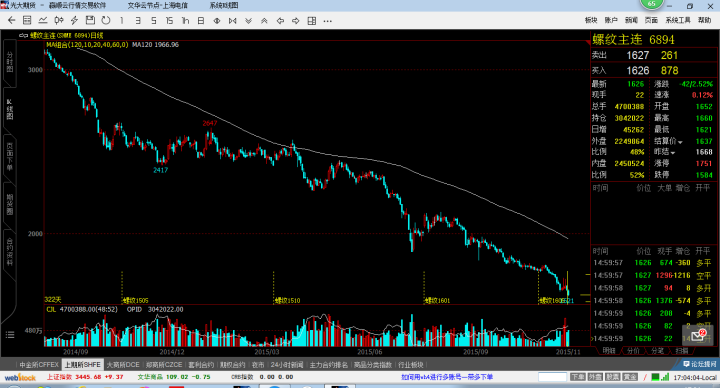720x388 pixels.
Task: Click the horizontal expand chart icon
Action: coord(217,21)
